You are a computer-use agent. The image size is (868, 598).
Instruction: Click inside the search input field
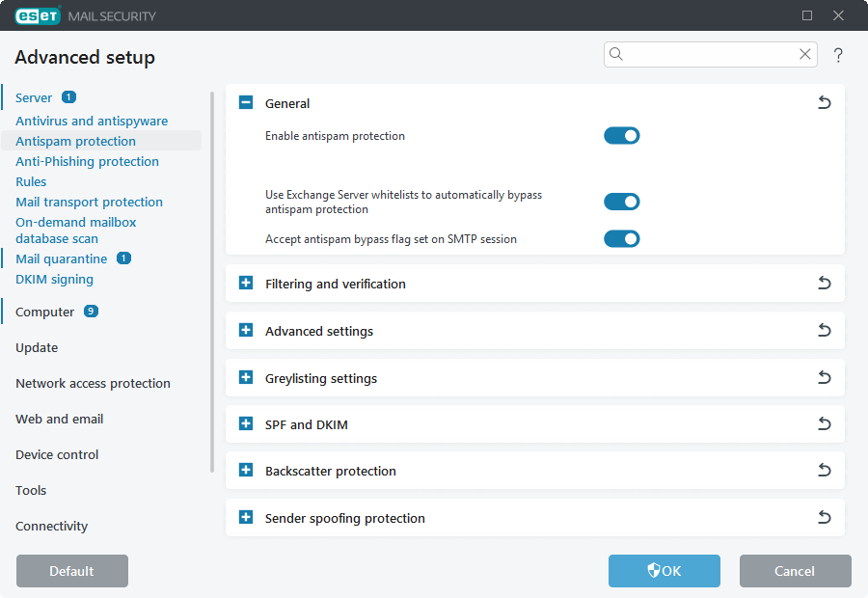[704, 54]
